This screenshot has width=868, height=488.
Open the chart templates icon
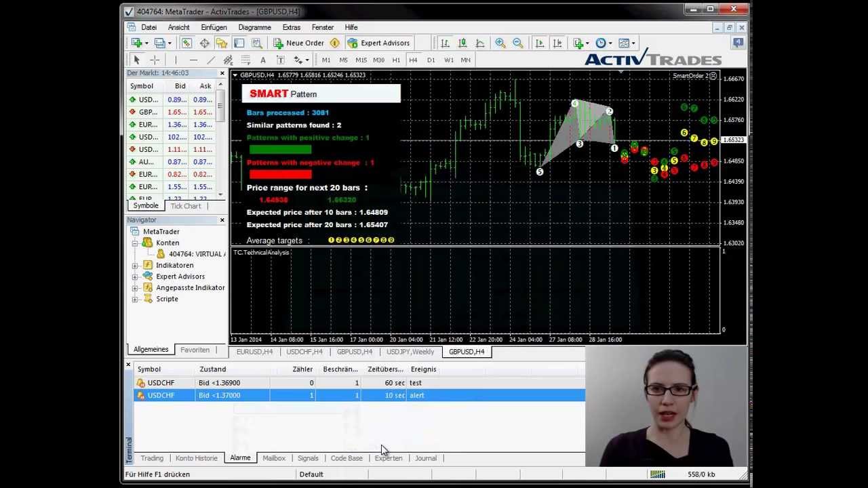point(623,43)
